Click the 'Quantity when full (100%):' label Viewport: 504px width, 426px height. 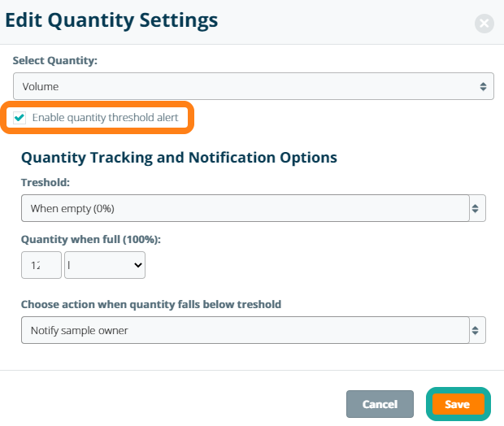click(x=90, y=239)
